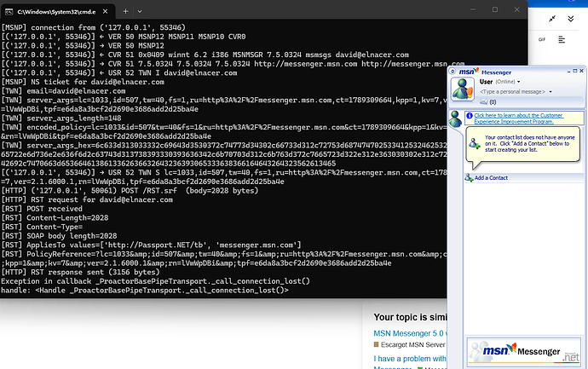Click the 'Your topic is simi' heading
This screenshot has height=369, width=588.
[410, 317]
